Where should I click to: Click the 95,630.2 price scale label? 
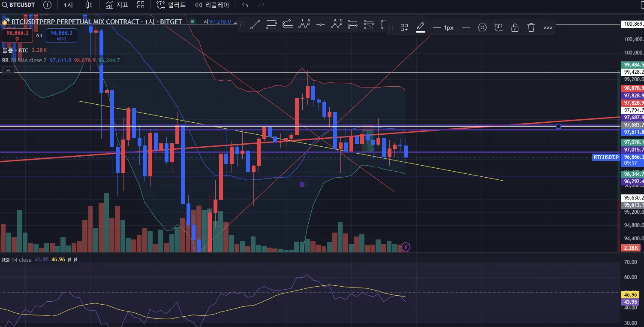click(x=633, y=198)
